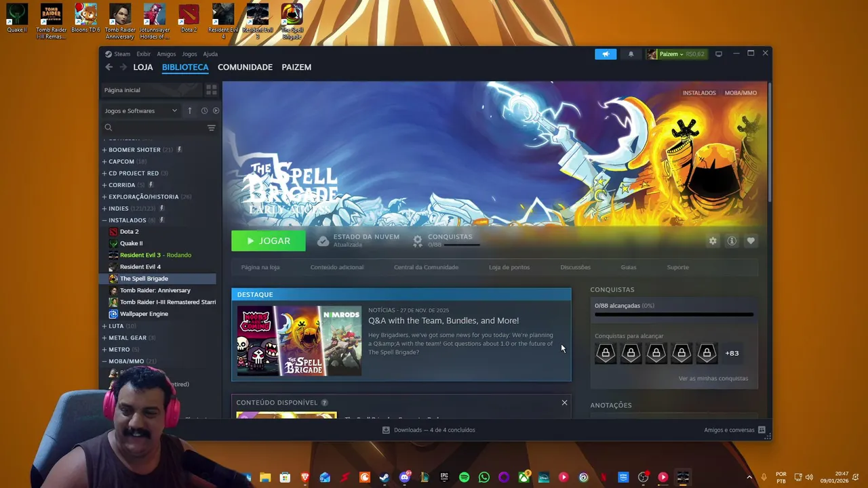Open Epic Games launcher from taskbar
The image size is (868, 488).
[x=444, y=477]
